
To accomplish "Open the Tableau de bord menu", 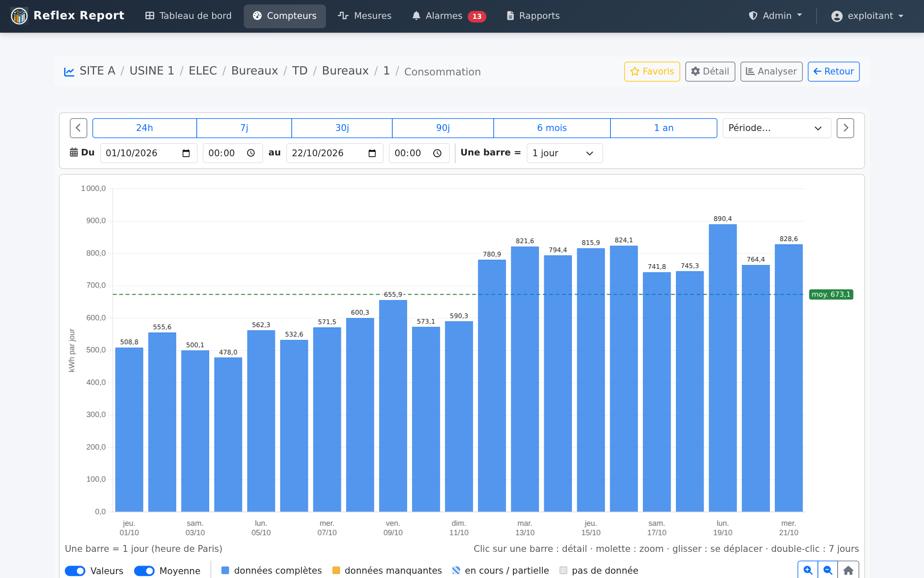I will 188,16.
